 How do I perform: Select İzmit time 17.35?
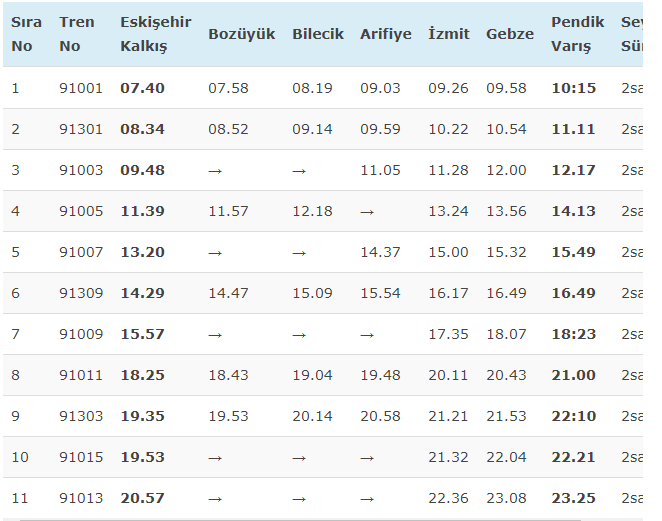point(448,334)
